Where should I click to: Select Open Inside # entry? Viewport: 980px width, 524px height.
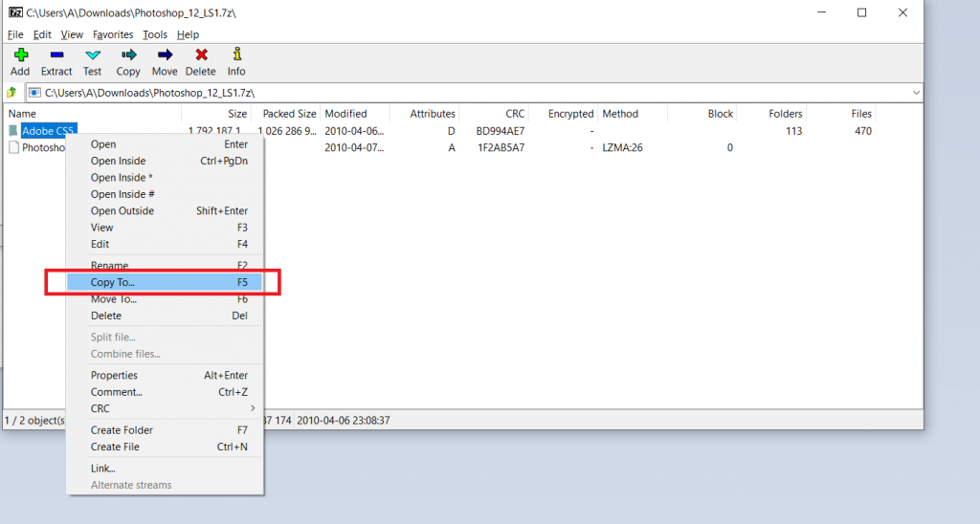(x=165, y=194)
